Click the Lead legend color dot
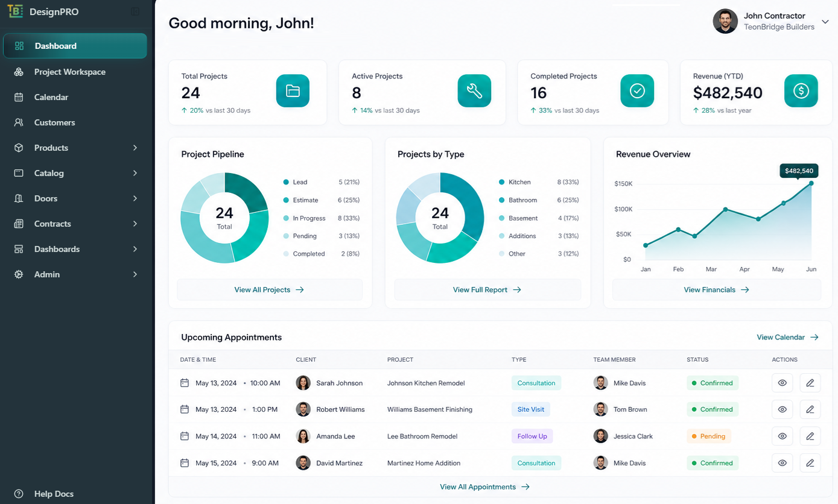The image size is (838, 504). tap(286, 182)
